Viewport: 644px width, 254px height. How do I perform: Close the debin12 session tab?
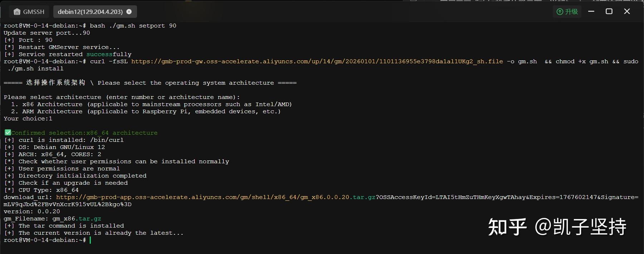[129, 12]
